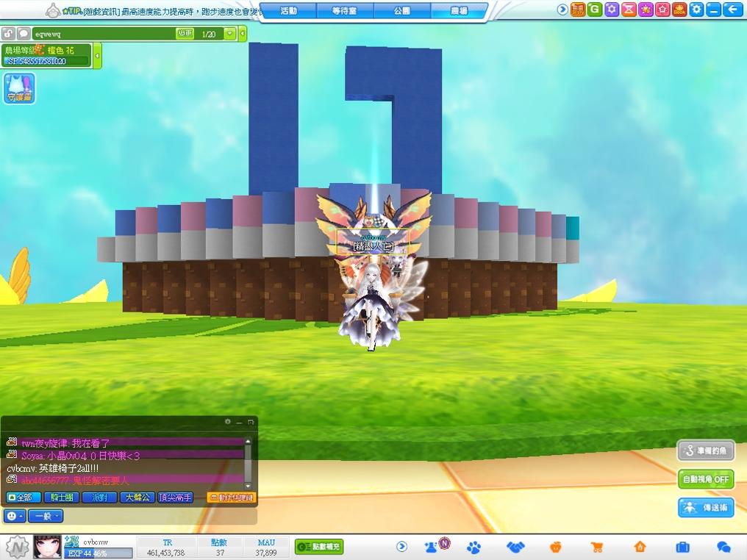The image size is (747, 560).
Task: Open the pet paw icon menu
Action: [474, 547]
